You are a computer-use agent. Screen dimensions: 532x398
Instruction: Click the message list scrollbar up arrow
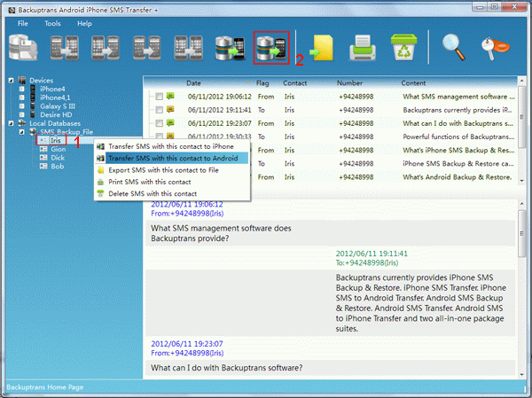(x=522, y=81)
